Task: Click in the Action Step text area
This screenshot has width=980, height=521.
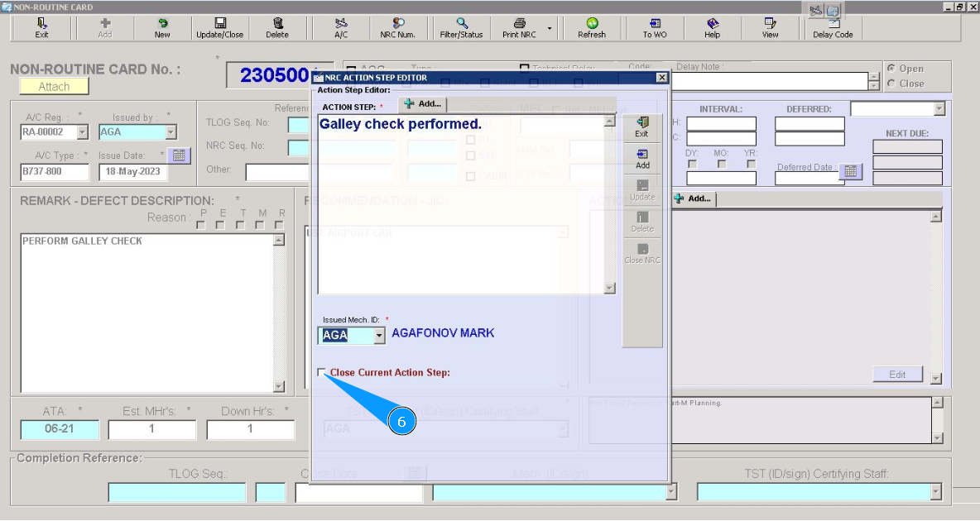Action: point(461,204)
